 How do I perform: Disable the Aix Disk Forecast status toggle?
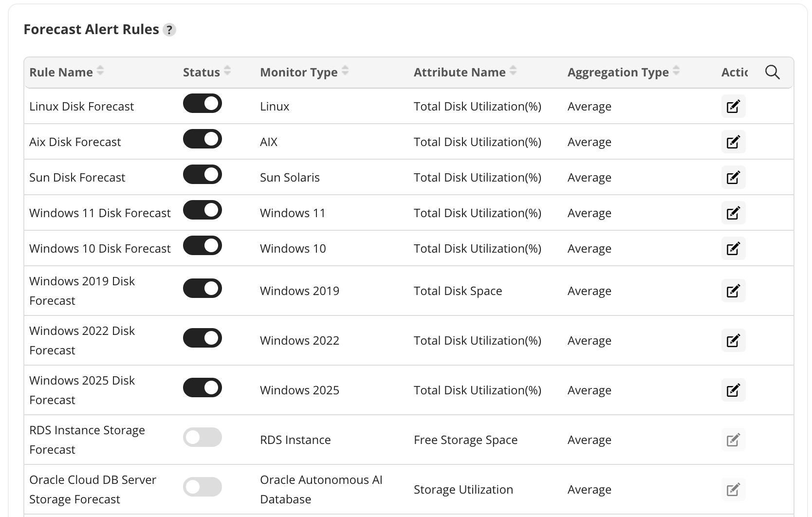click(x=203, y=139)
